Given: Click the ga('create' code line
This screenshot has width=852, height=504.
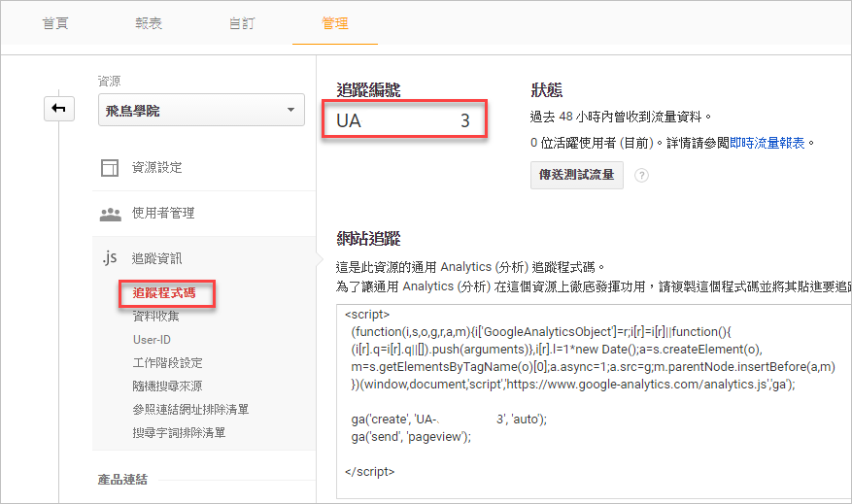Looking at the screenshot, I should [449, 420].
